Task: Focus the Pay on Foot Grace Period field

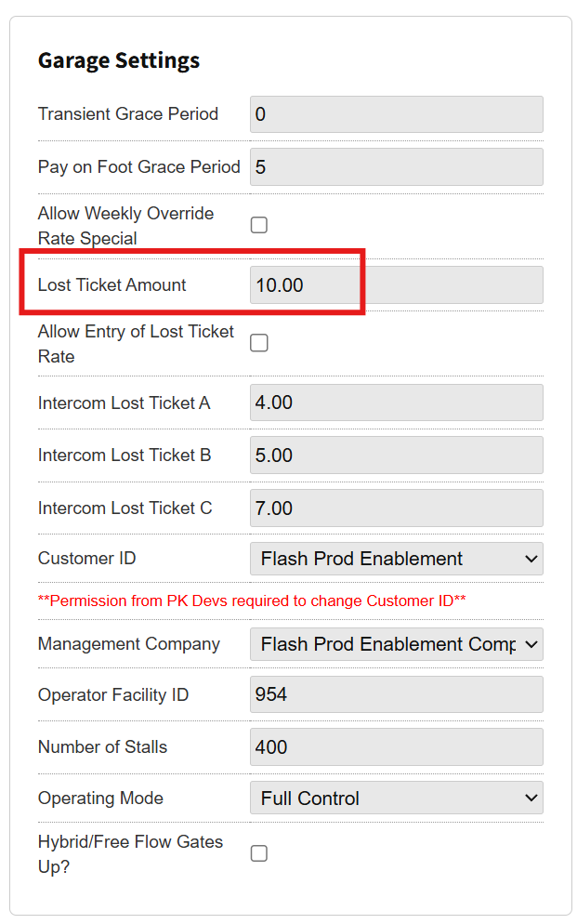Action: [x=396, y=167]
